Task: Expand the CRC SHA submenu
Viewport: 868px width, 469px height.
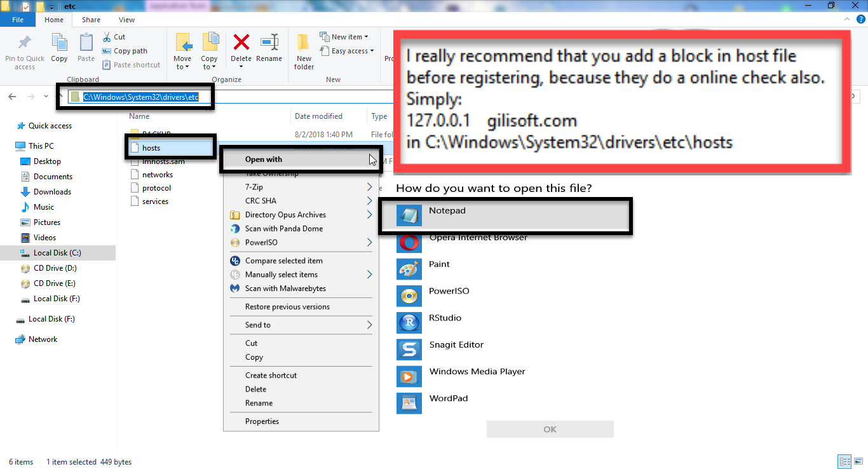Action: click(301, 201)
